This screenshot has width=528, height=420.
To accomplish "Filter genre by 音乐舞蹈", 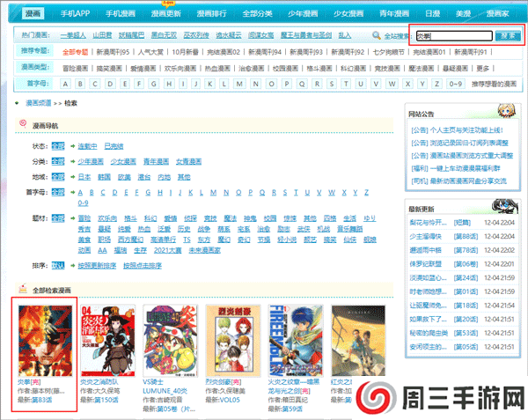I will [x=350, y=229].
